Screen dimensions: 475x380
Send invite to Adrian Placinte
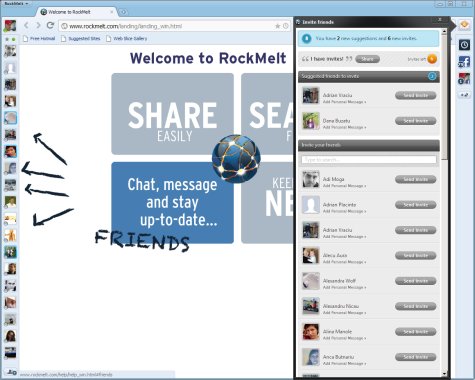tap(415, 205)
